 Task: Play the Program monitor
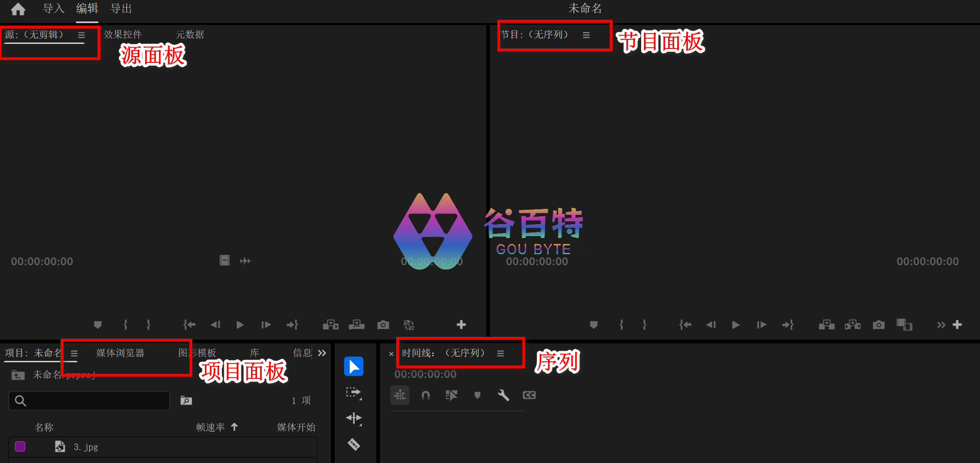click(x=735, y=325)
